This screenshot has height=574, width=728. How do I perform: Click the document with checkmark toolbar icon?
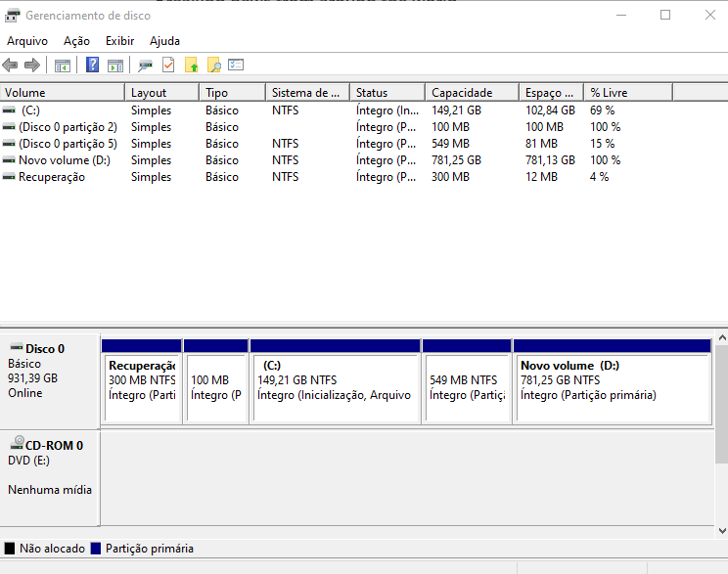pos(168,65)
